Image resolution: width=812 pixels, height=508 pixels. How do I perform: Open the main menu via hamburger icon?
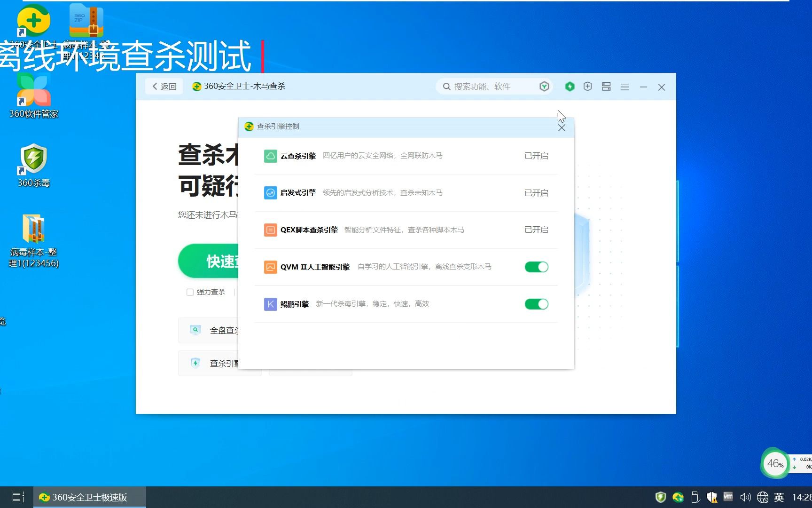coord(625,87)
